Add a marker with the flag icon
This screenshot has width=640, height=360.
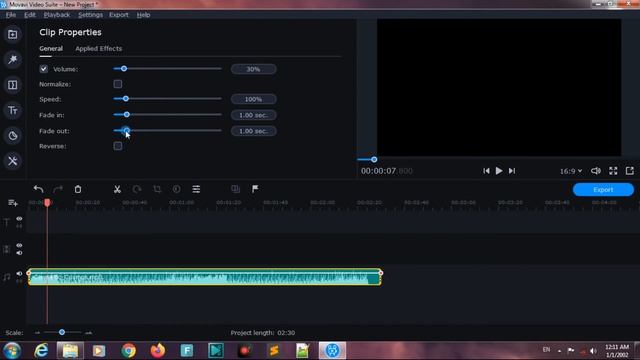click(255, 189)
